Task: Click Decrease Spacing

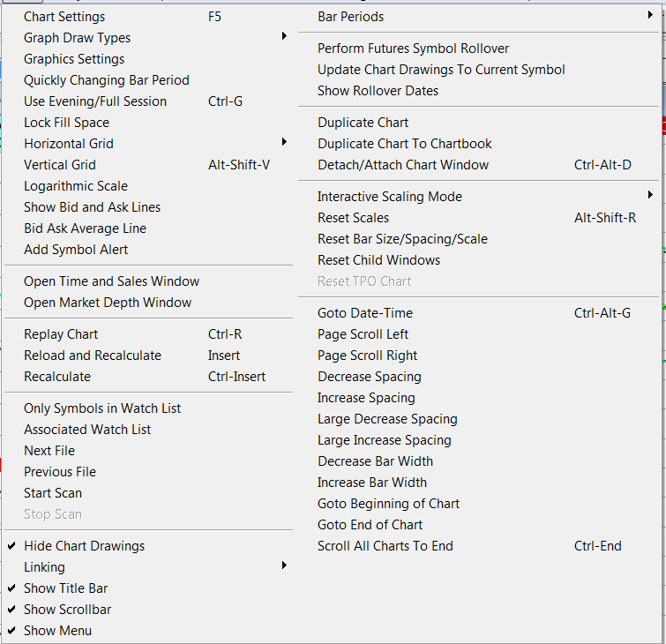Action: tap(479, 377)
